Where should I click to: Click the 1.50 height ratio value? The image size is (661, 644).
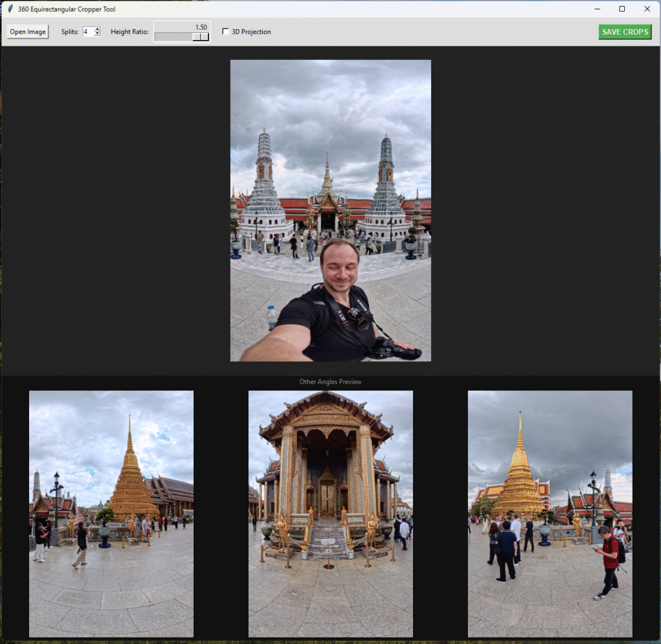pos(201,27)
